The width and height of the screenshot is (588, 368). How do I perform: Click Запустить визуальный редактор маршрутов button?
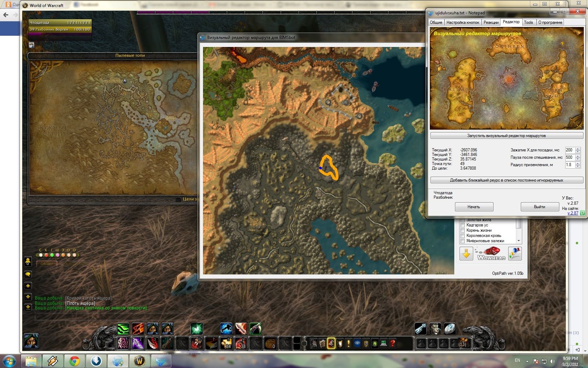(x=506, y=136)
